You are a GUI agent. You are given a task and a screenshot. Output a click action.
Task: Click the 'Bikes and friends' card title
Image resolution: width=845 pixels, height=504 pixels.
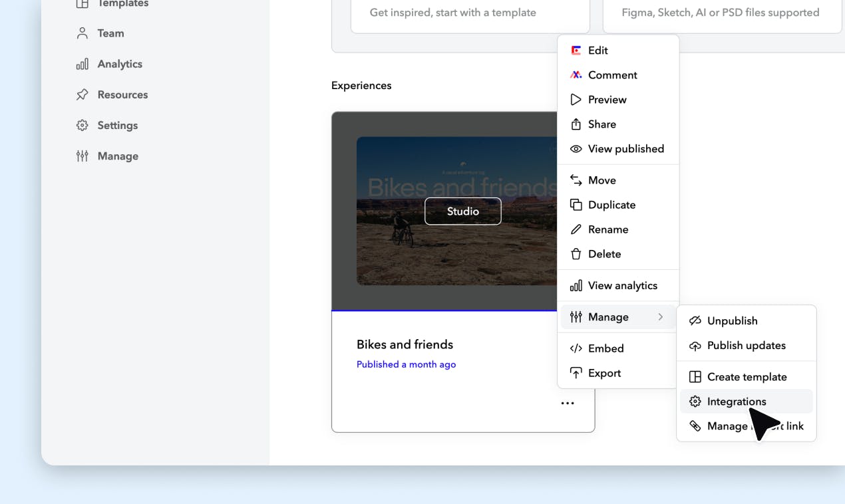405,344
